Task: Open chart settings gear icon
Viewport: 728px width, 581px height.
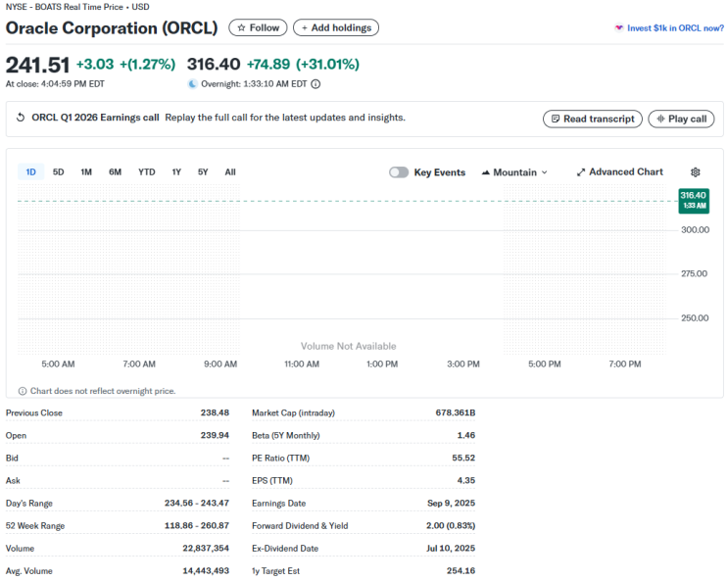Action: 695,172
